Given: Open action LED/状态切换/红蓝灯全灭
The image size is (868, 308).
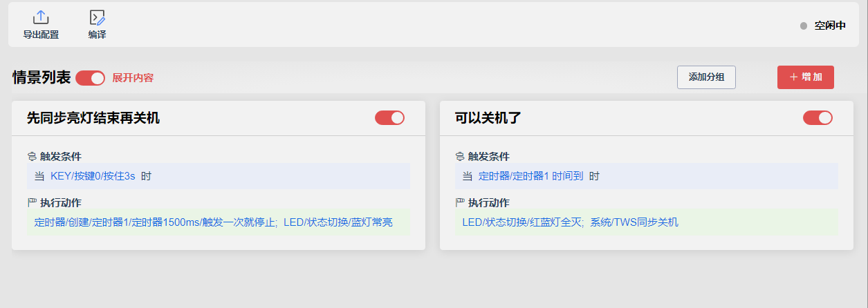Looking at the screenshot, I should [x=524, y=222].
